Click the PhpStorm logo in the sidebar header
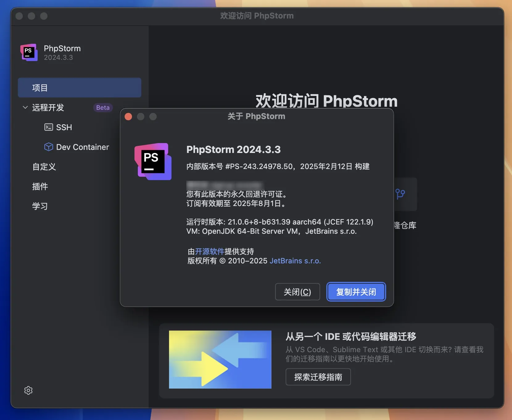This screenshot has width=512, height=420. pos(29,52)
